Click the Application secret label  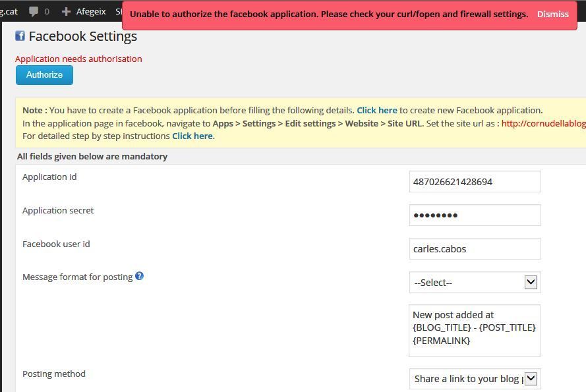tap(58, 210)
